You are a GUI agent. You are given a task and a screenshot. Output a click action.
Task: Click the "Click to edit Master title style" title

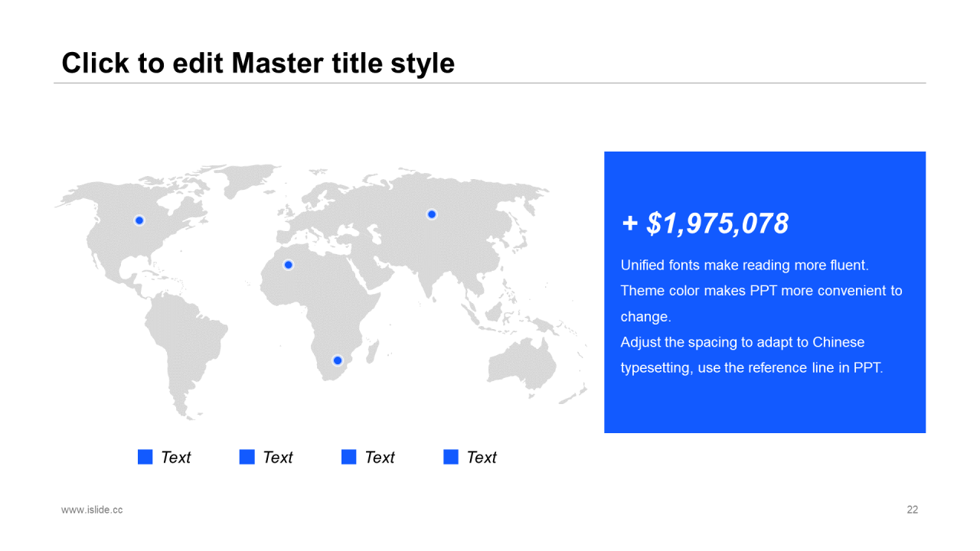[x=258, y=63]
